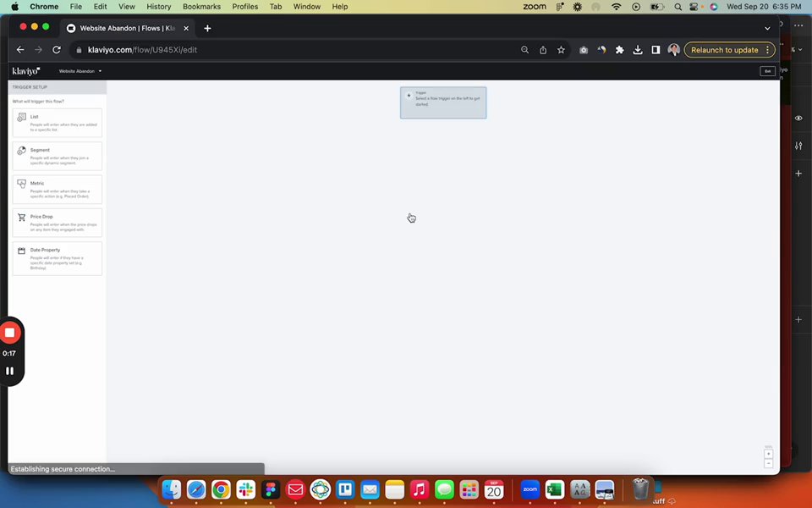This screenshot has width=812, height=508.
Task: Open a new Chrome tab
Action: coord(207,29)
